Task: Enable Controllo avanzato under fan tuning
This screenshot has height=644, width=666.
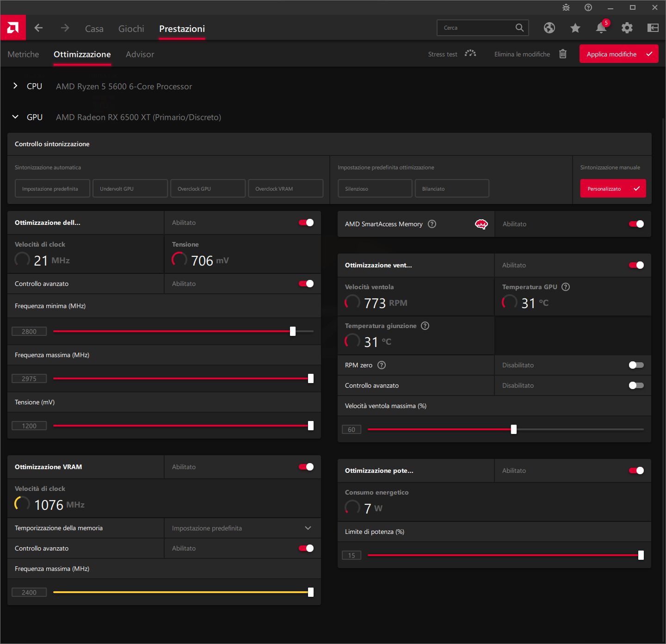Action: click(636, 385)
